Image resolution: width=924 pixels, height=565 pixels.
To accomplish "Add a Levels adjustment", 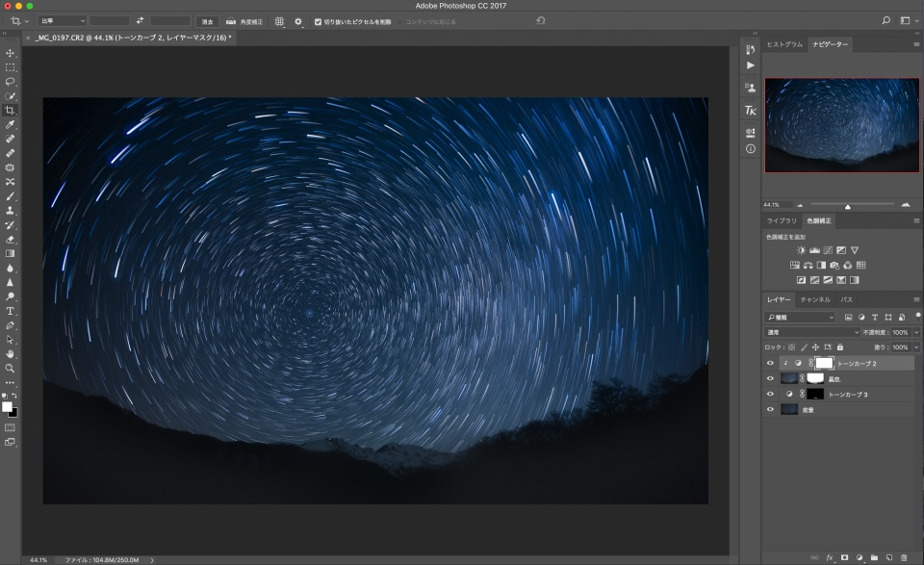I will [x=814, y=250].
